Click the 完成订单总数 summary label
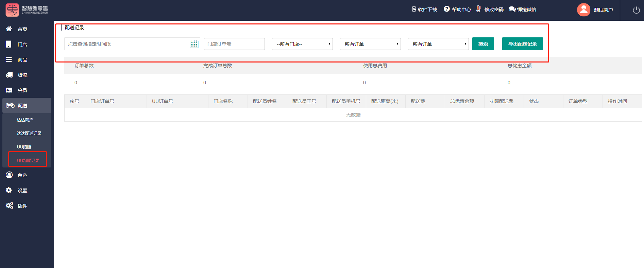The width and height of the screenshot is (644, 268). coord(218,66)
